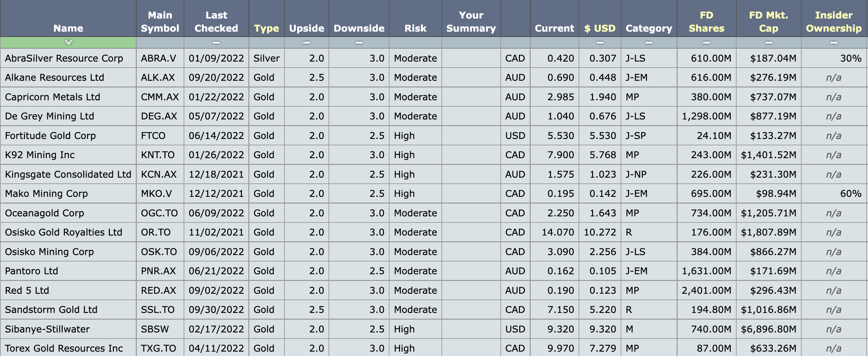This screenshot has width=868, height=356.
Task: Select the Oceanagold Corp name cell
Action: (68, 213)
